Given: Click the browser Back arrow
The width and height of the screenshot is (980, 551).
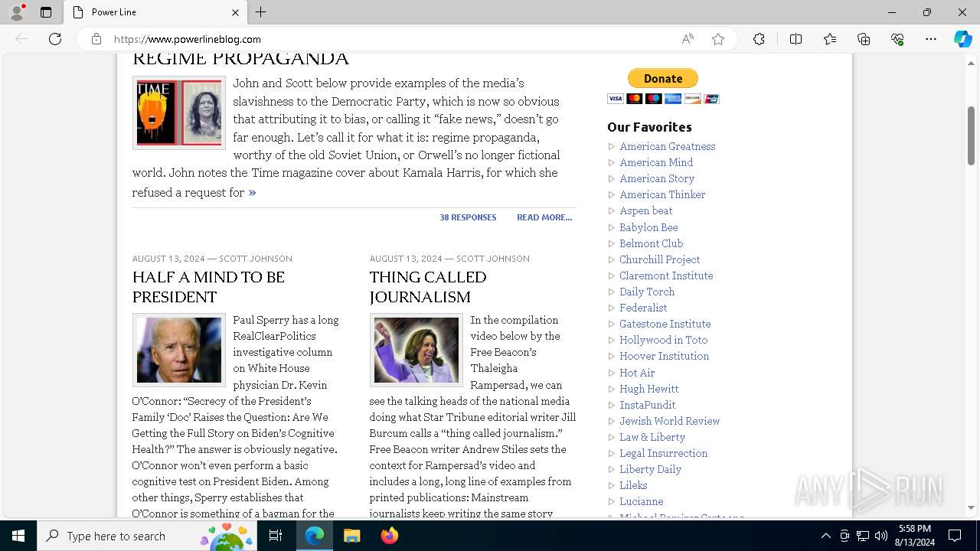Looking at the screenshot, I should pos(21,39).
